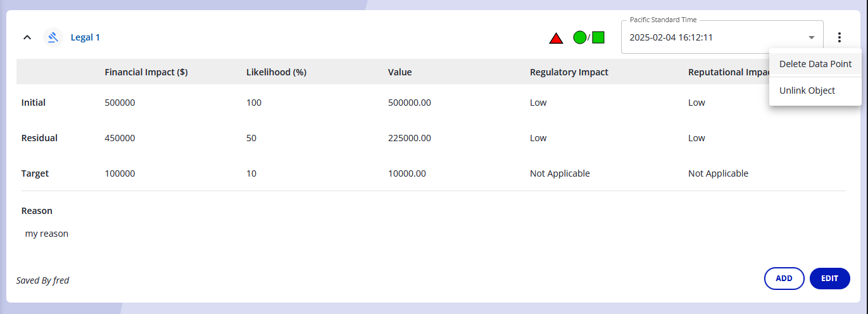Image resolution: width=868 pixels, height=314 pixels.
Task: Click the Financial Impact ($) column header
Action: point(146,72)
